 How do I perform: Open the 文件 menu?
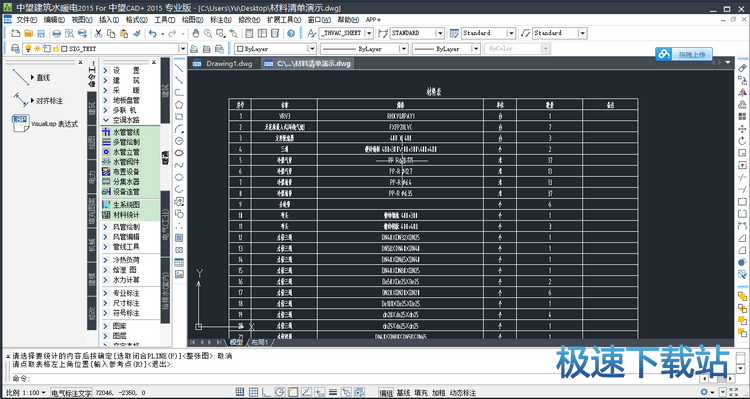pos(27,20)
